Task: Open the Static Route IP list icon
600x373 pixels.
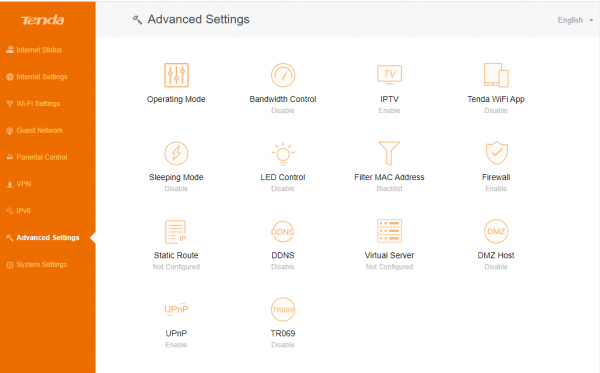Action: [x=176, y=232]
